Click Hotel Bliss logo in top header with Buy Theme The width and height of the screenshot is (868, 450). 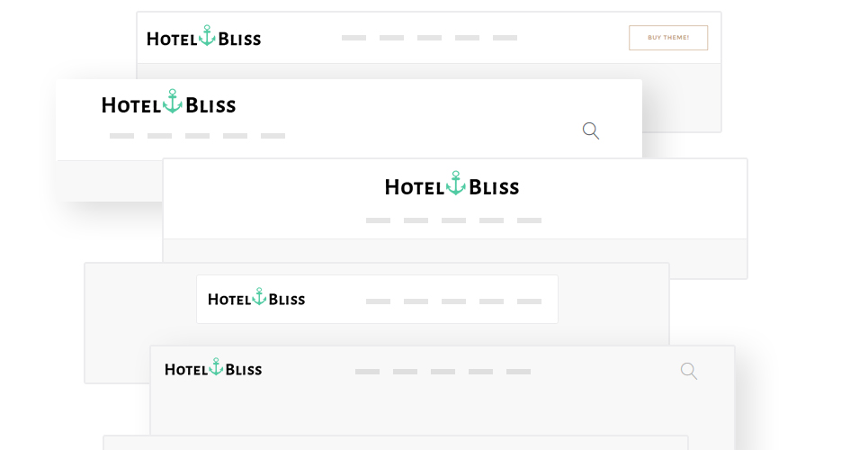pos(203,36)
